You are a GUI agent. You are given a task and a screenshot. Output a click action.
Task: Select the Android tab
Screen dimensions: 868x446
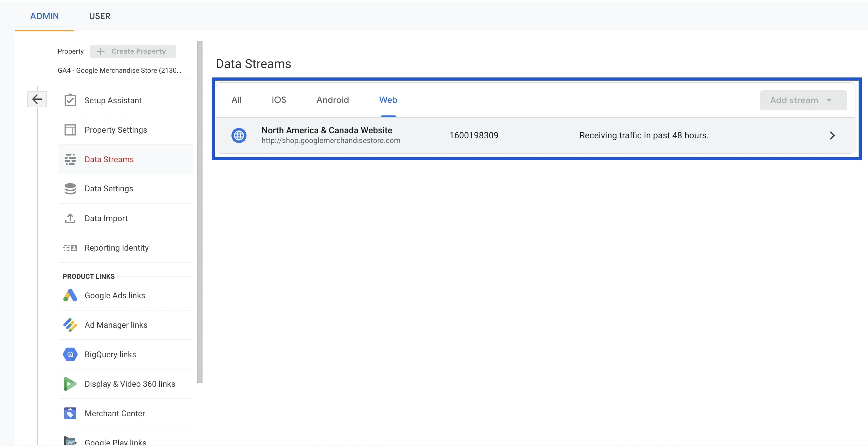[x=332, y=99]
